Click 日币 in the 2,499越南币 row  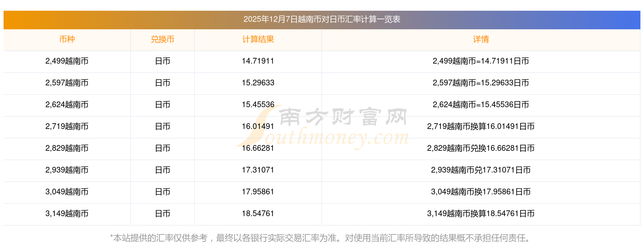(x=162, y=61)
